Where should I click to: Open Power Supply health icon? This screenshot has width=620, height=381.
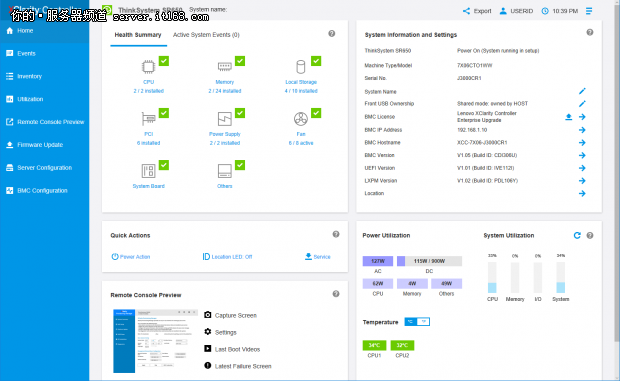tap(225, 119)
